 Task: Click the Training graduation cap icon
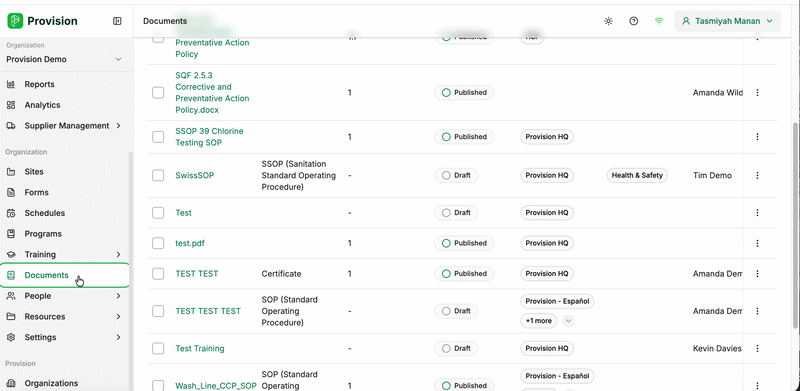(11, 254)
